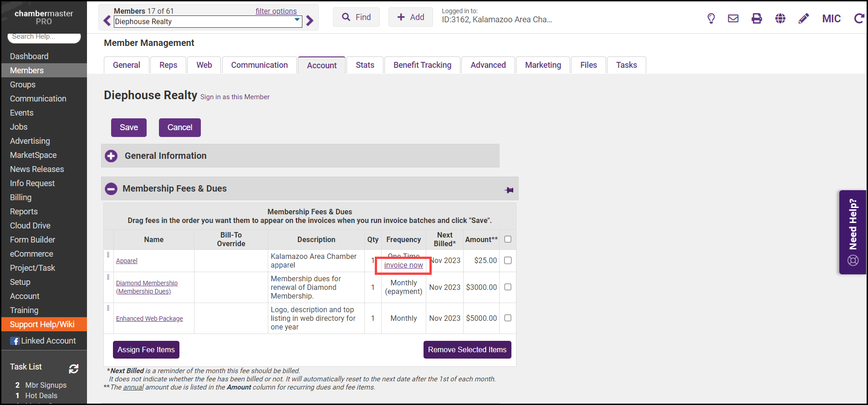Check the Diamond Membership row checkbox
Image resolution: width=868 pixels, height=405 pixels.
(x=508, y=287)
